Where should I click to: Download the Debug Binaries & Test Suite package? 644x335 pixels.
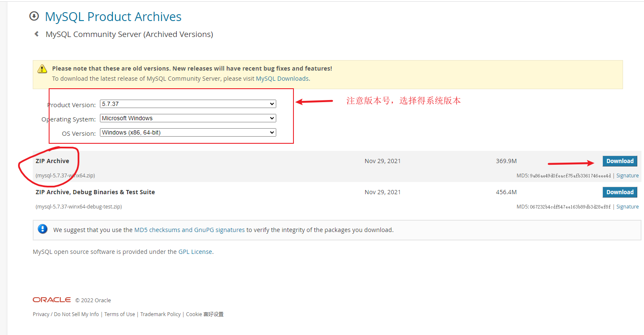(620, 192)
